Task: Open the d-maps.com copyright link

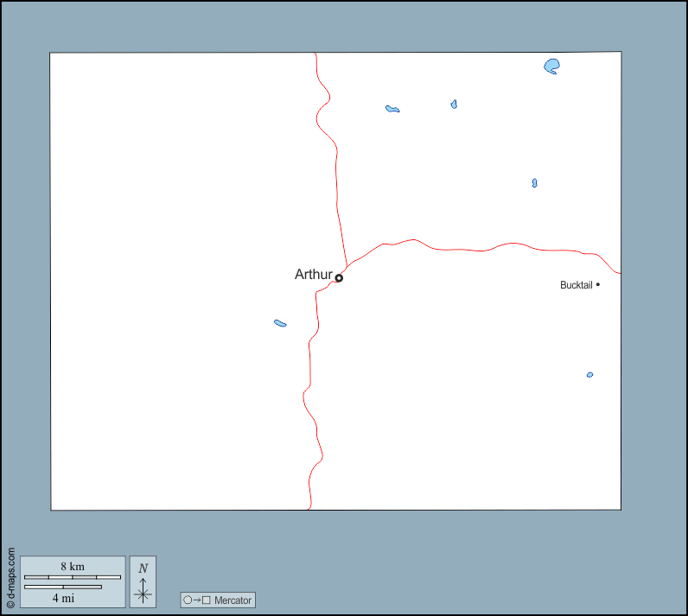Action: tap(10, 578)
